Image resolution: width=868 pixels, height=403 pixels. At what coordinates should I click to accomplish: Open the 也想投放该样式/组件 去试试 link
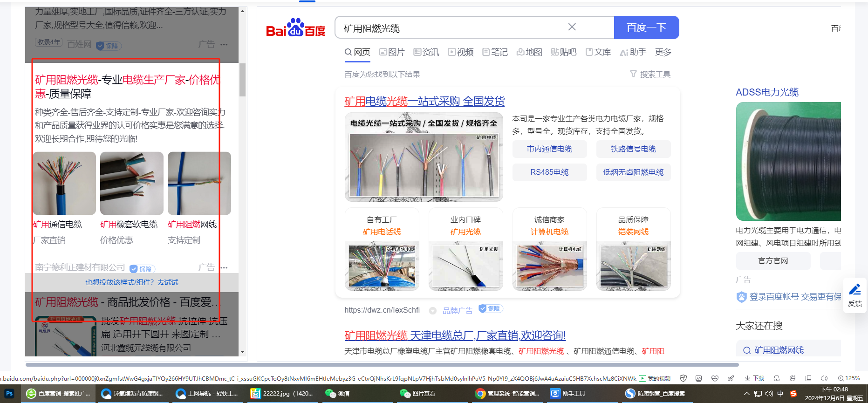[x=132, y=282]
